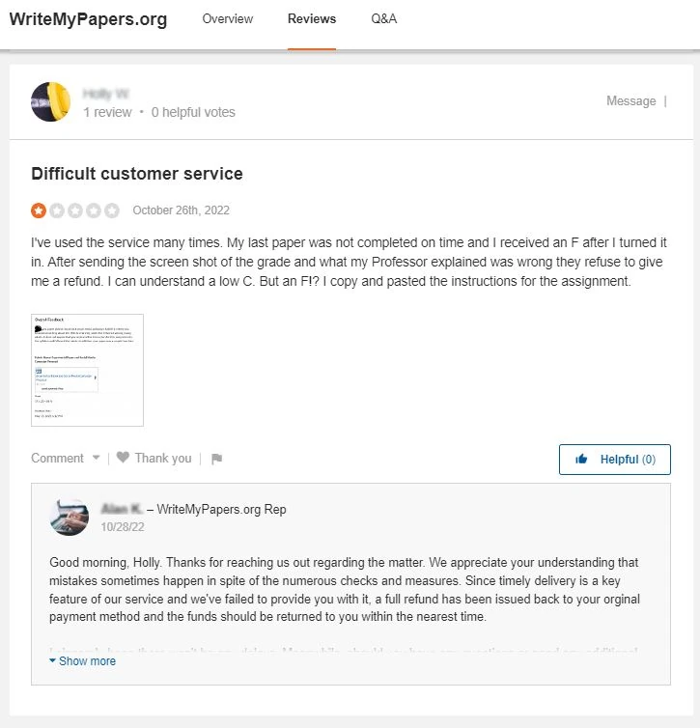700x728 pixels.
Task: Expand the Comment dropdown arrow
Action: click(97, 458)
